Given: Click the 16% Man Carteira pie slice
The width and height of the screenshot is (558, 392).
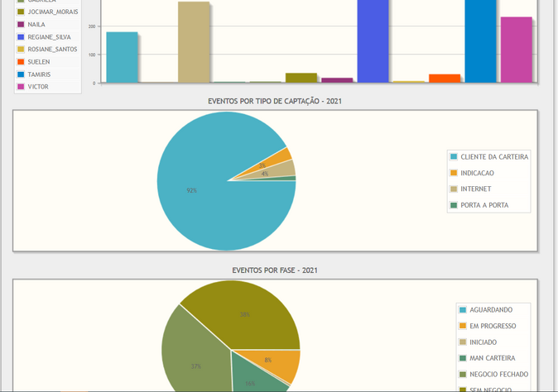Looking at the screenshot, I should [x=254, y=377].
